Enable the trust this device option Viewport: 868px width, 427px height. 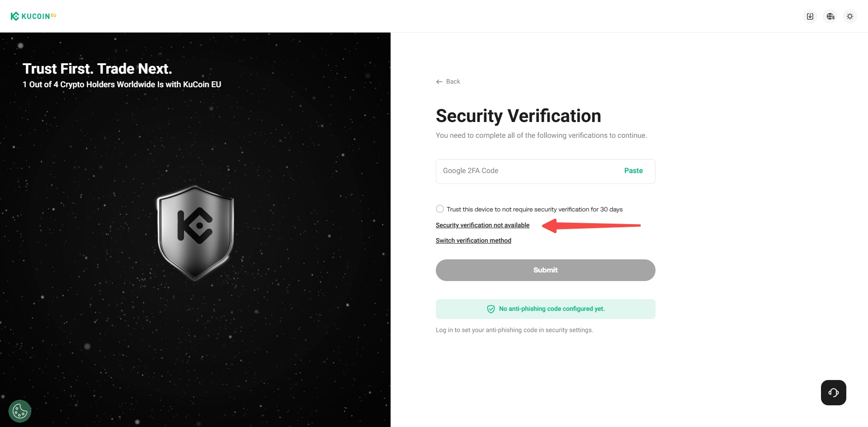tap(440, 209)
